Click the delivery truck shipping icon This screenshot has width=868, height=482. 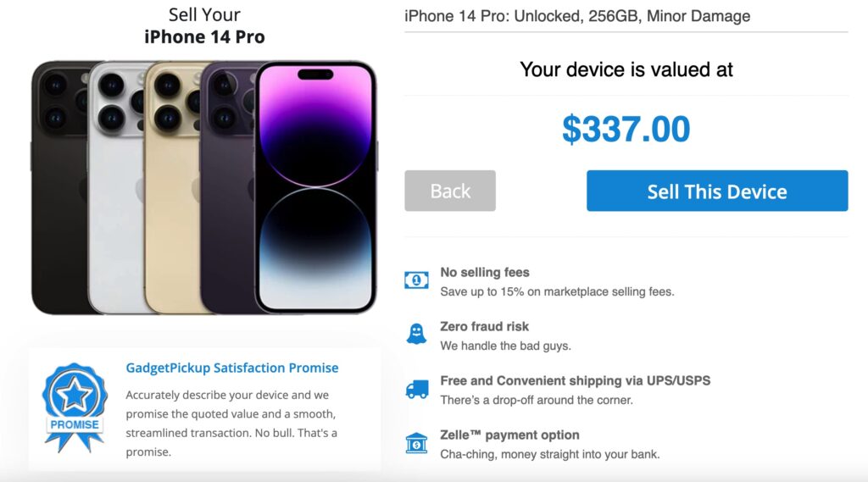point(417,390)
